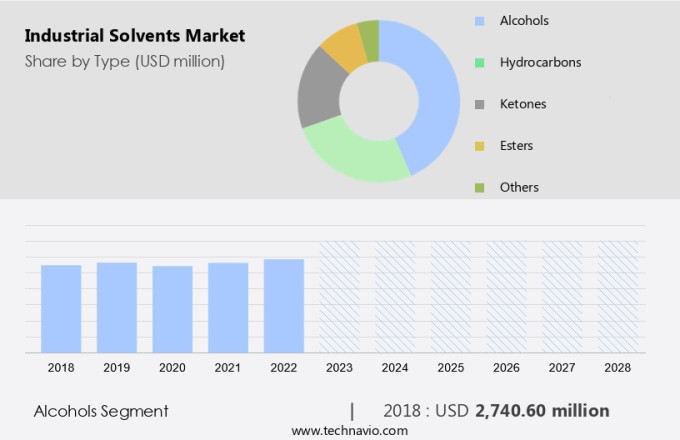Select the Others legend swatch
This screenshot has height=440, width=680.
tap(480, 187)
